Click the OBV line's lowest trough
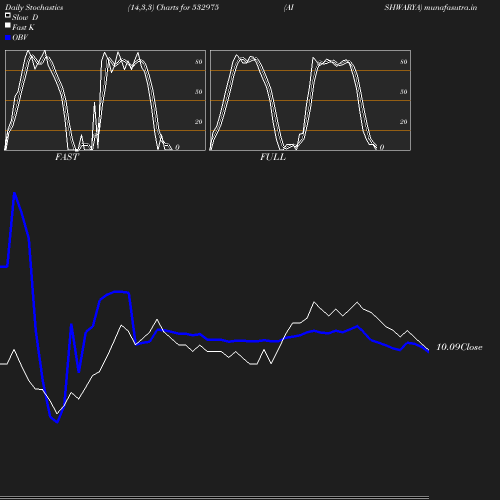This screenshot has height=500, width=500. [x=57, y=422]
